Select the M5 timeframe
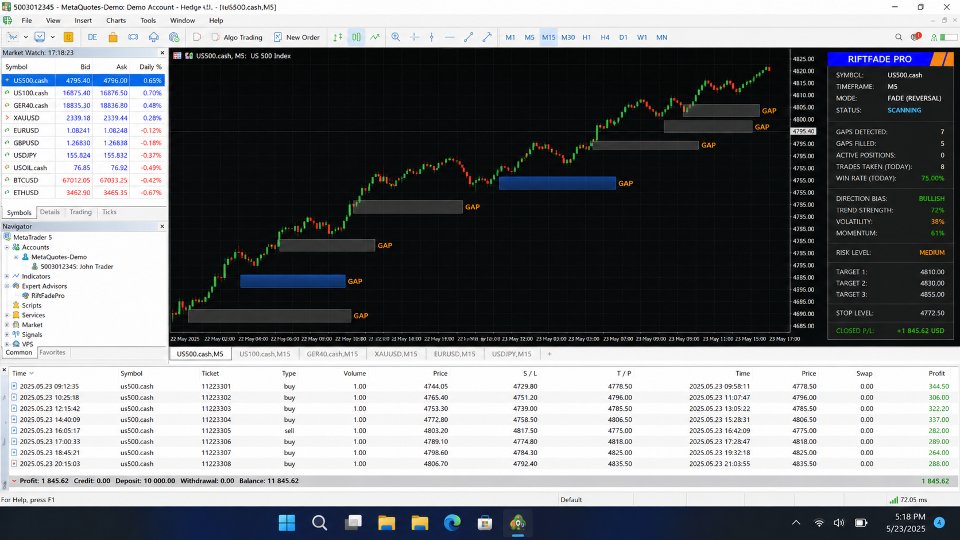 [529, 37]
